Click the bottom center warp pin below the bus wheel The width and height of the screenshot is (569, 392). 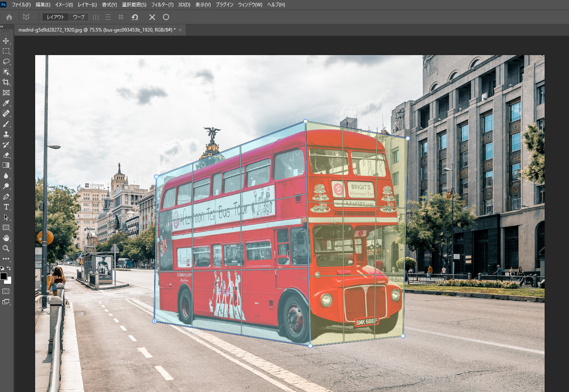[310, 346]
